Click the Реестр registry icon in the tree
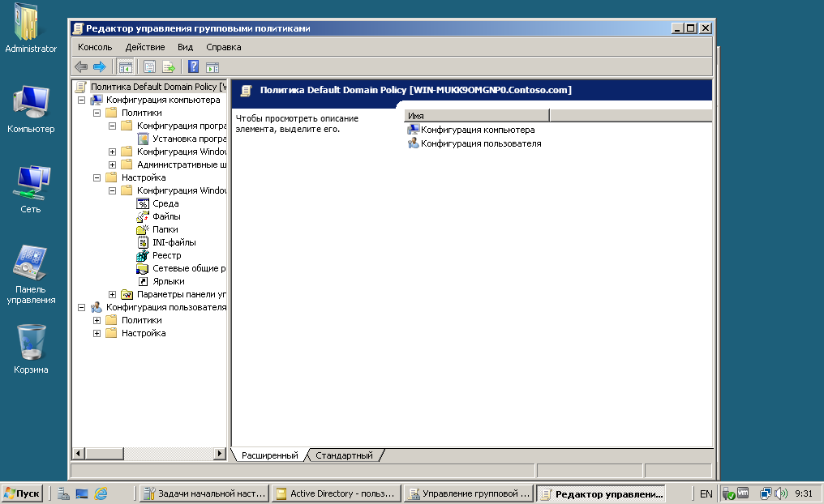The width and height of the screenshot is (824, 504). 143,255
